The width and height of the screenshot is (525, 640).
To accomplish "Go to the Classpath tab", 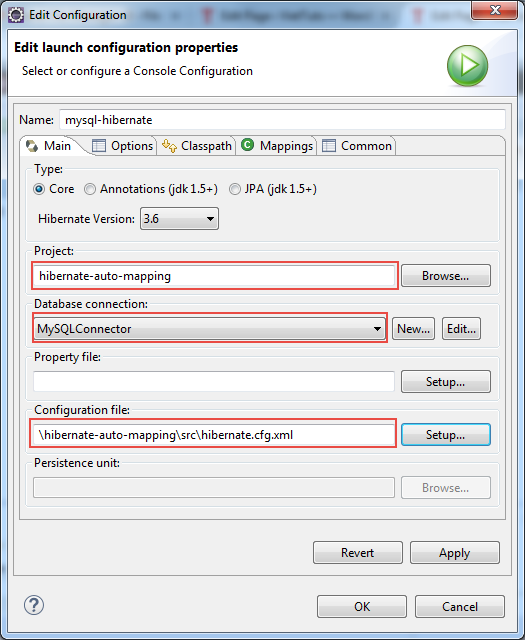I will (197, 146).
